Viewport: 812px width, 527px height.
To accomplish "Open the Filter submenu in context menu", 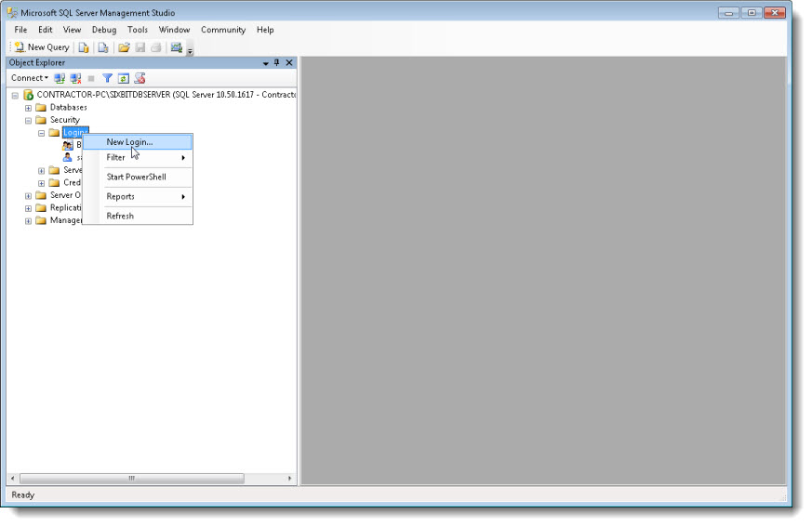I will pyautogui.click(x=138, y=157).
